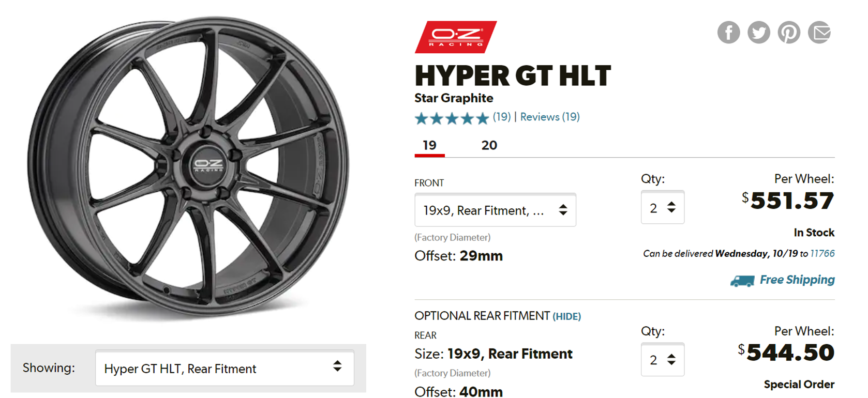Select the 19 inch diameter tab
The image size is (868, 398).
[429, 145]
